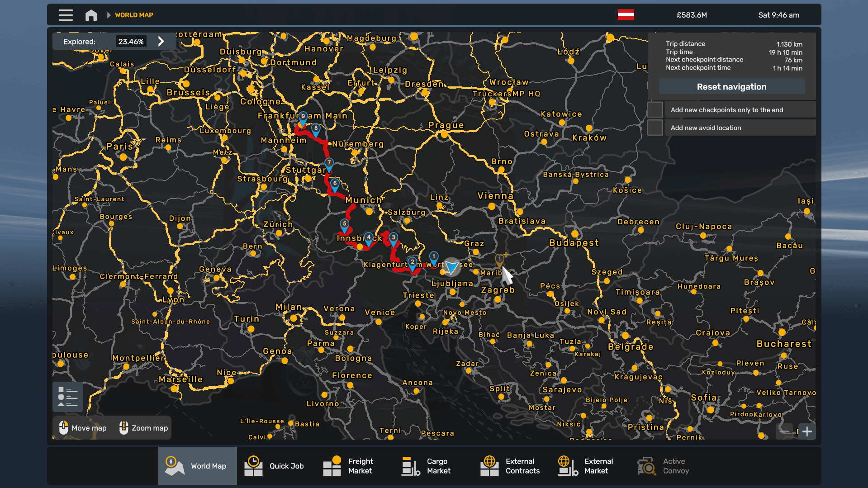Click the Austrian flag icon
The height and width of the screenshot is (488, 868).
coord(626,15)
